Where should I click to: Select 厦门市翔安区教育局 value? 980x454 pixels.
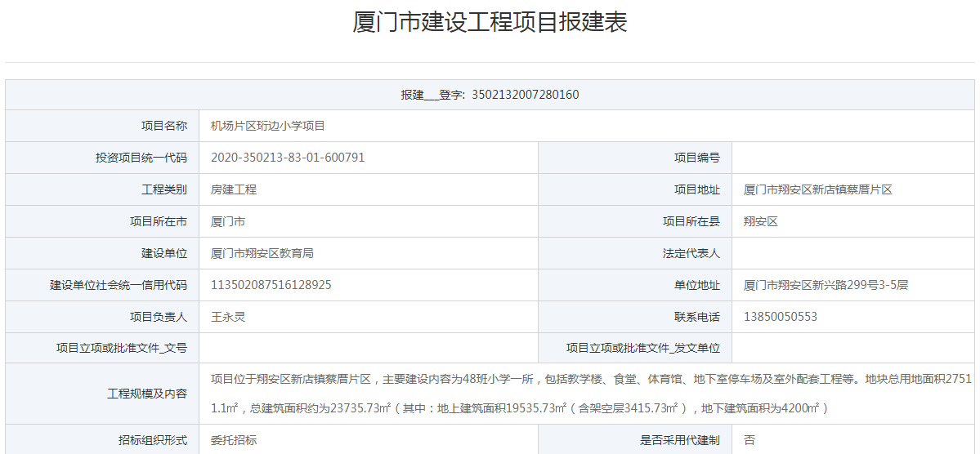point(262,254)
